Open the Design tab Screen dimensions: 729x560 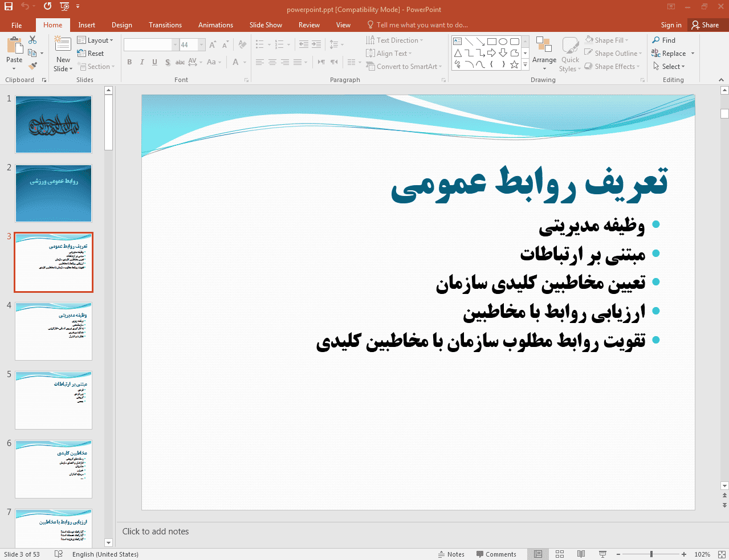point(121,25)
